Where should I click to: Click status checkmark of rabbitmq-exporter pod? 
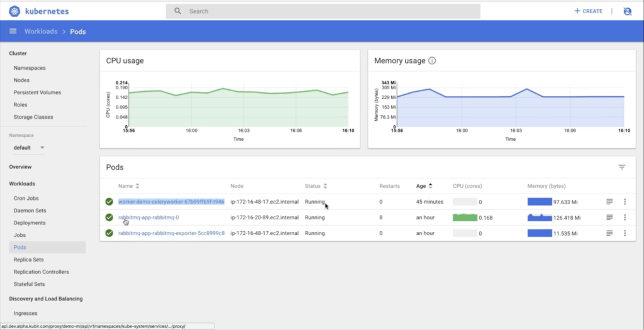pyautogui.click(x=109, y=233)
